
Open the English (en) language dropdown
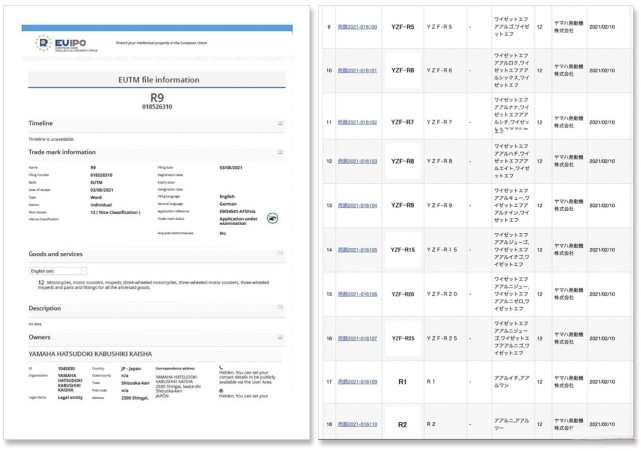click(58, 271)
